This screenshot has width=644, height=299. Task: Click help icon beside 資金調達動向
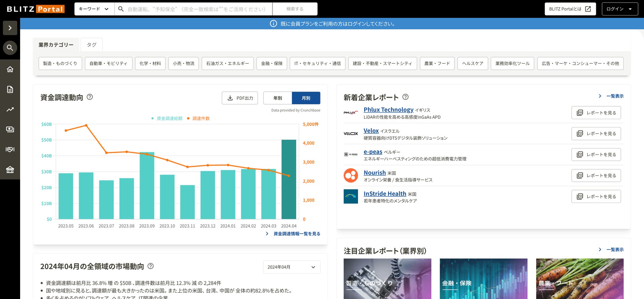tap(89, 97)
